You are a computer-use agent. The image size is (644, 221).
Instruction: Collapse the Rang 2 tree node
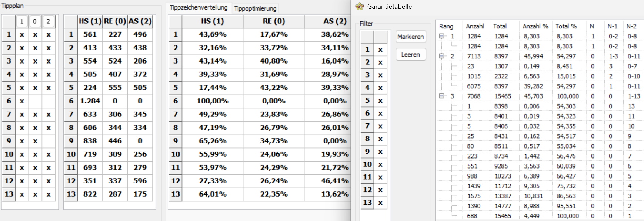[441, 56]
